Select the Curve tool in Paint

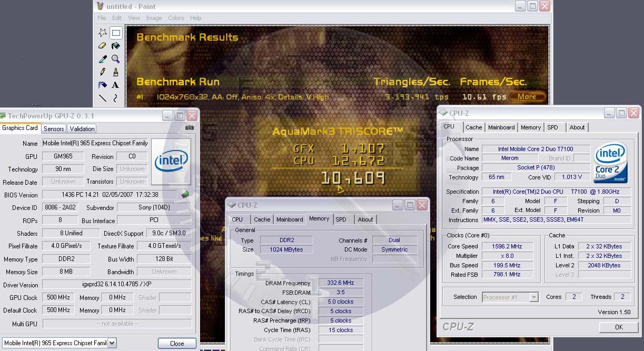pos(116,98)
